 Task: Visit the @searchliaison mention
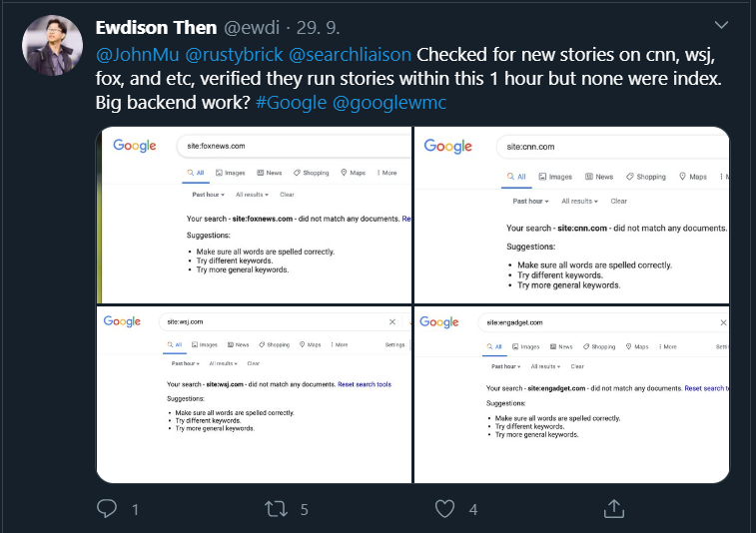[x=350, y=55]
